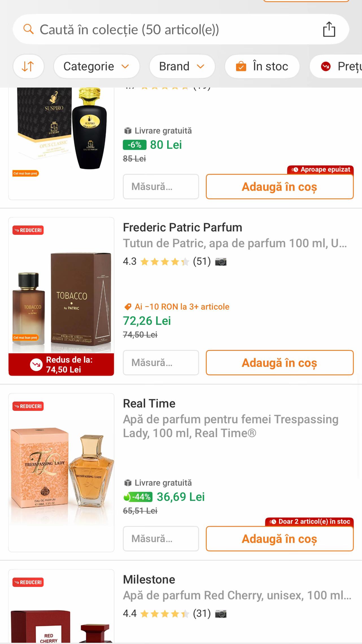Tap the REDUCERI badge on Tresspassing Lady
Screen dimensions: 362x644
point(28,406)
